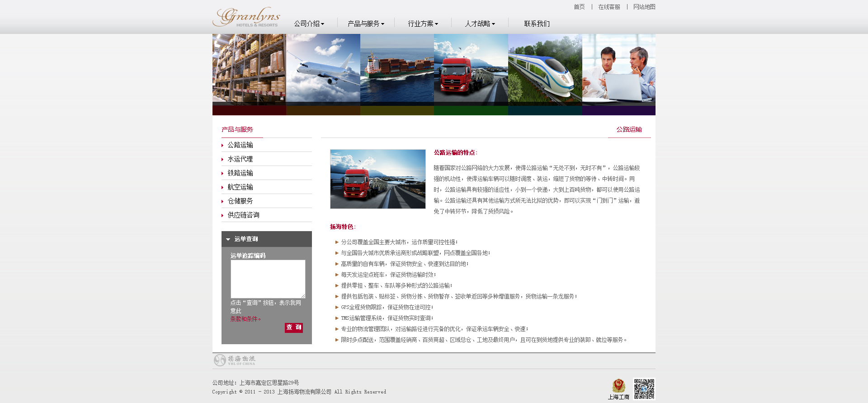Expand the 公司介绍 dropdown menu

(309, 24)
